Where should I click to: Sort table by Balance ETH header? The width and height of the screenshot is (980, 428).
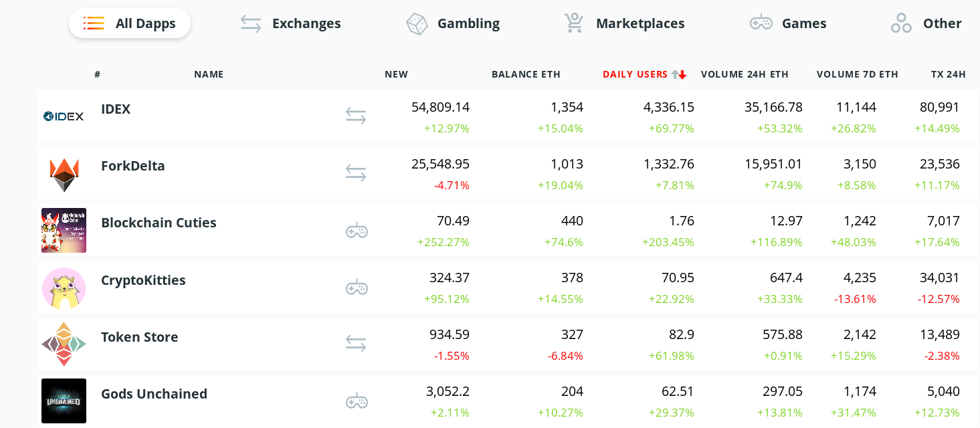tap(526, 74)
